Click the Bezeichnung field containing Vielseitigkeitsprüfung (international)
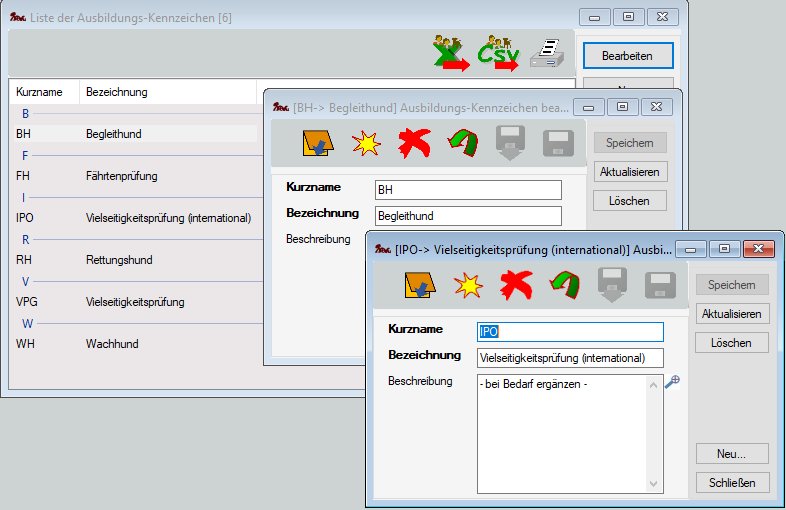The width and height of the screenshot is (786, 510). click(x=570, y=358)
